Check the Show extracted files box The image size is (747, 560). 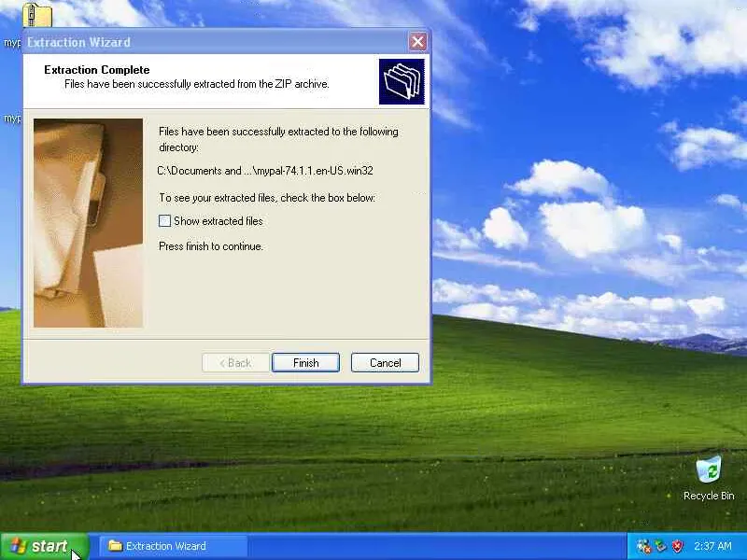164,221
